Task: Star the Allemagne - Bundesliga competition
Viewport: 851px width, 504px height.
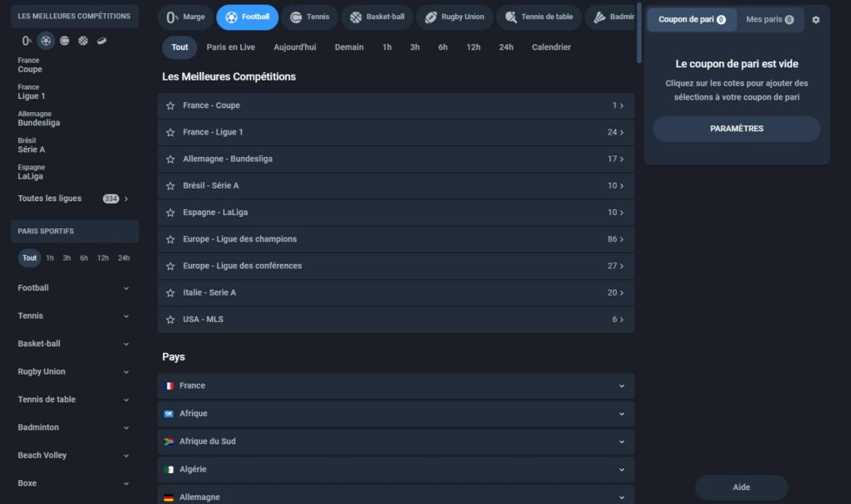Action: point(170,159)
